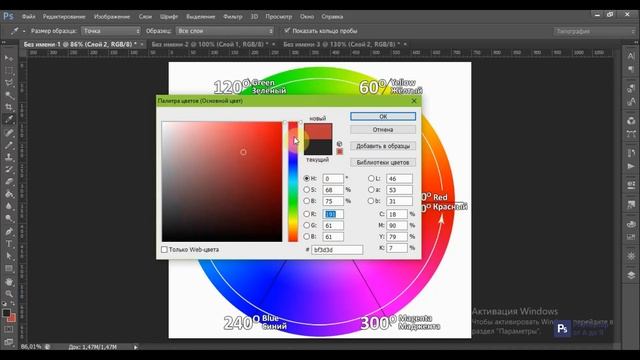640x360 pixels.
Task: Click the H degrees input field
Action: click(x=333, y=178)
